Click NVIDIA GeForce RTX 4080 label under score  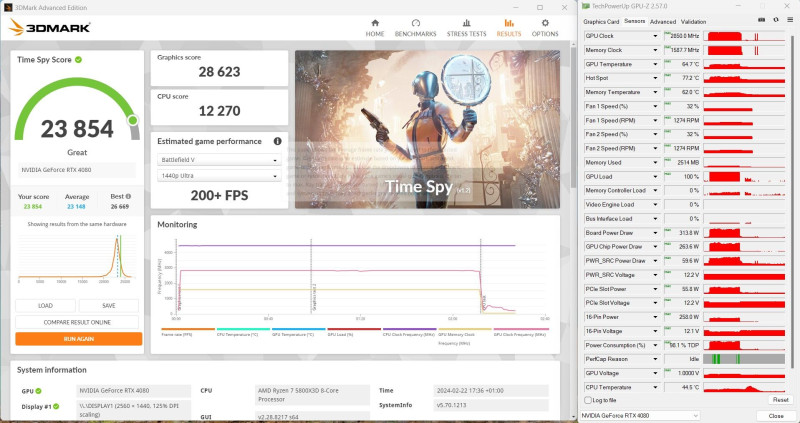click(x=77, y=170)
